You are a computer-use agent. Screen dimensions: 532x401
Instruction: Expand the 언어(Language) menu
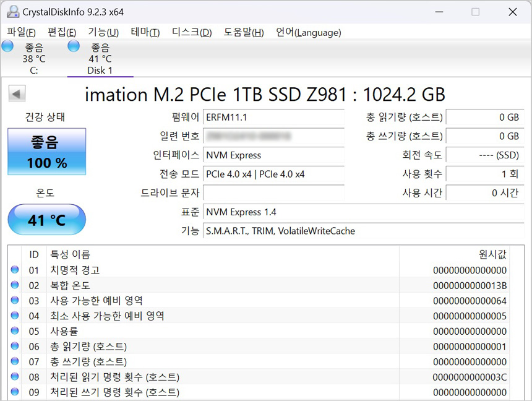[x=308, y=32]
